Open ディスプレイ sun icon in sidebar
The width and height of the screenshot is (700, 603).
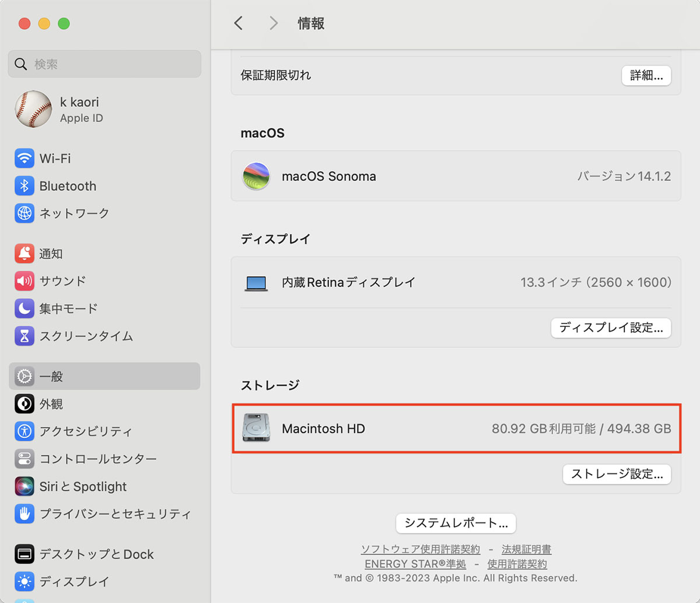pos(24,581)
